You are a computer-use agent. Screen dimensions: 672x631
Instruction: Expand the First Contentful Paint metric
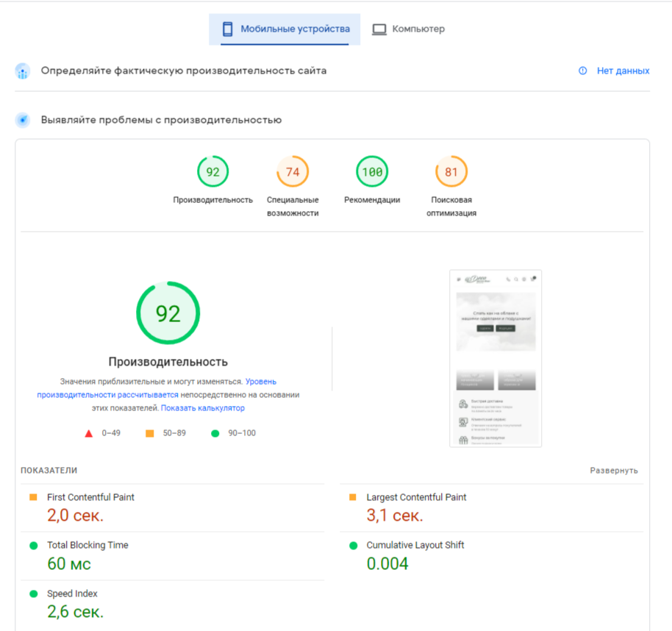pyautogui.click(x=90, y=497)
